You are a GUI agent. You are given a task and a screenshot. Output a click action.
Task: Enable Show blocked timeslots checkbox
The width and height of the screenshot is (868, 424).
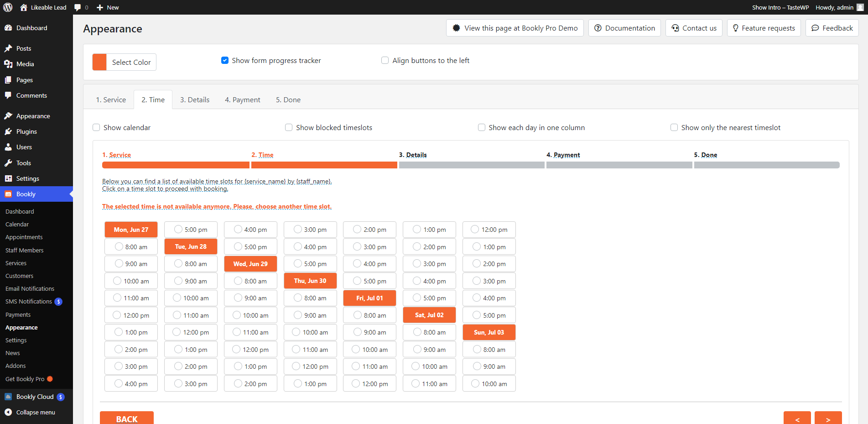[x=289, y=127]
